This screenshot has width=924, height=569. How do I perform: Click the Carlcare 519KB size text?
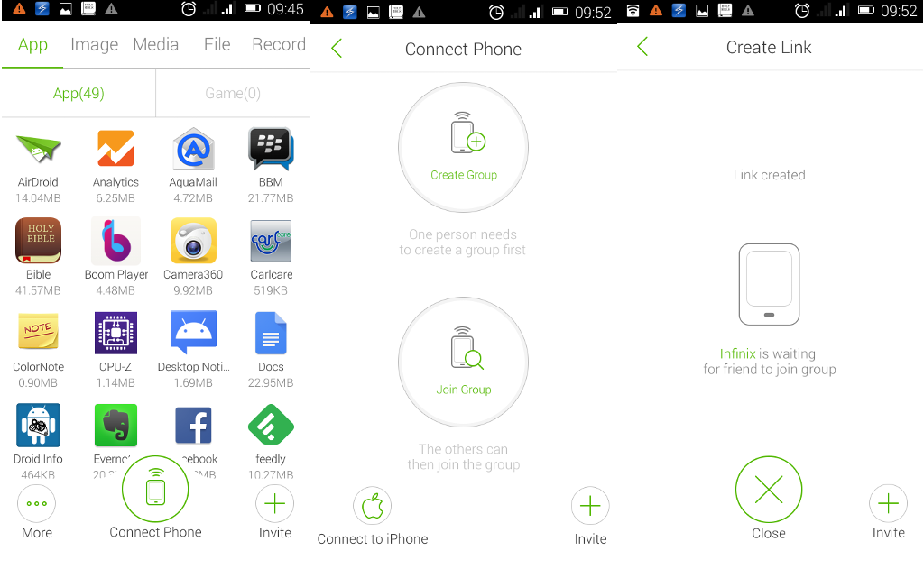click(271, 290)
